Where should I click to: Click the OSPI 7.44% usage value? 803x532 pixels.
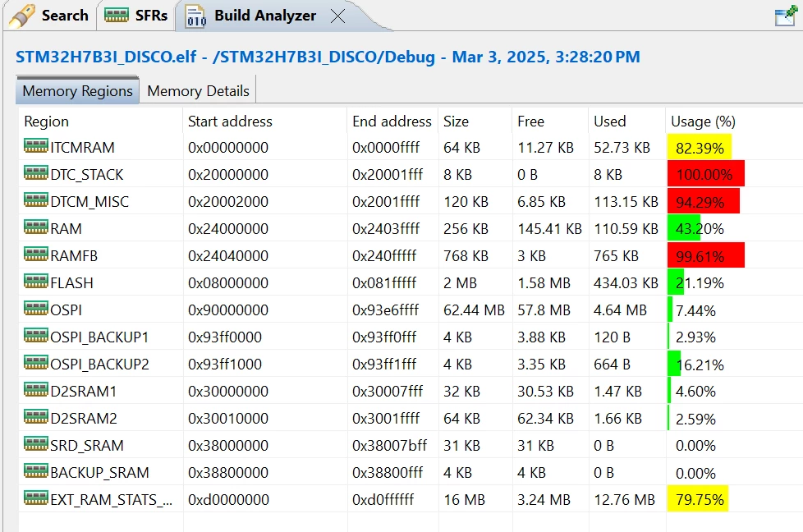coord(695,311)
